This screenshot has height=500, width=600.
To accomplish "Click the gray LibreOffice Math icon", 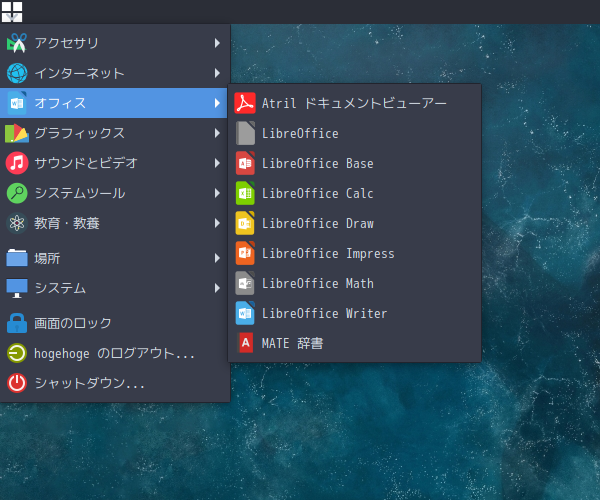I will (x=245, y=283).
